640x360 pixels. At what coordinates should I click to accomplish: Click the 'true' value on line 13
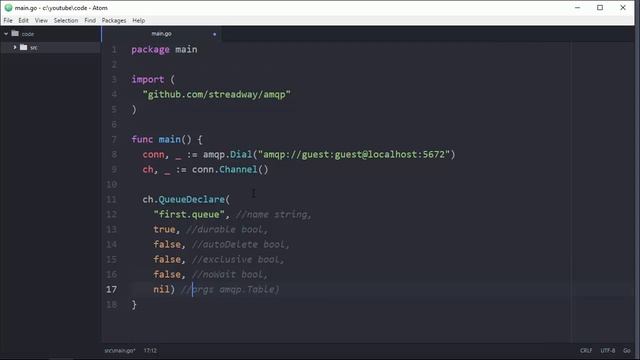[164, 229]
